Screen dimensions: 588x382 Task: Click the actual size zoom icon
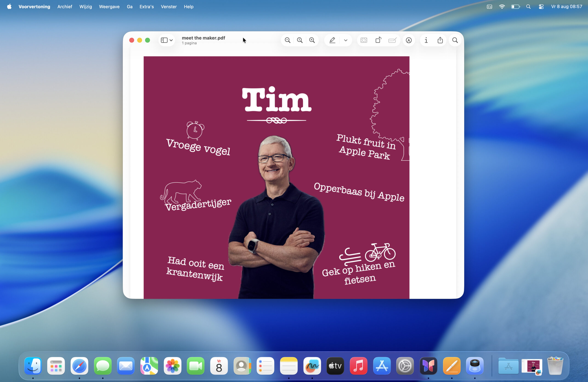pos(300,40)
